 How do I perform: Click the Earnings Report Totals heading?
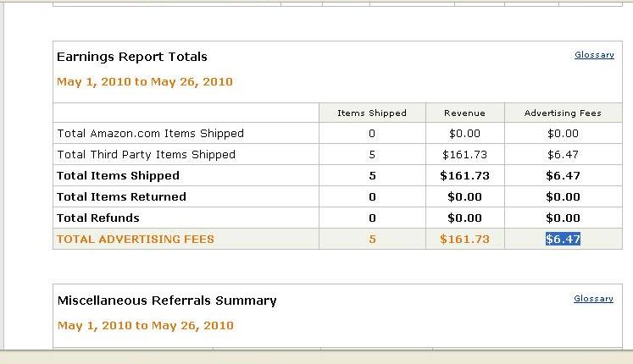131,57
